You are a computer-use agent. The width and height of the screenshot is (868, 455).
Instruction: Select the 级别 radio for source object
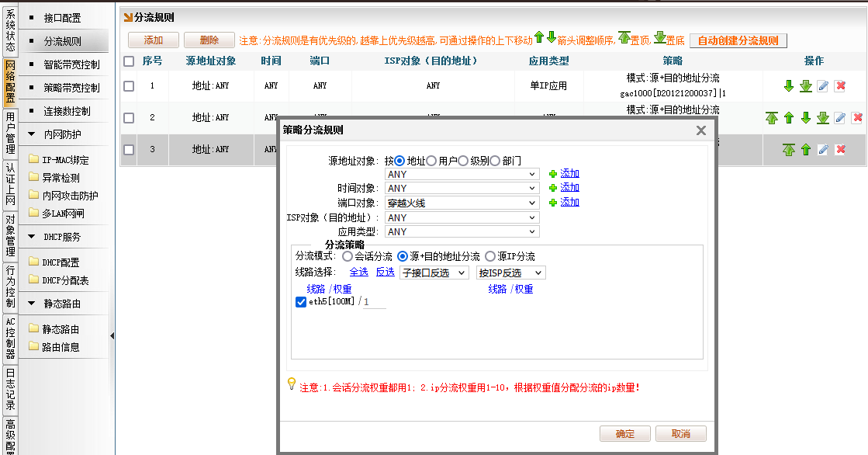click(x=463, y=161)
